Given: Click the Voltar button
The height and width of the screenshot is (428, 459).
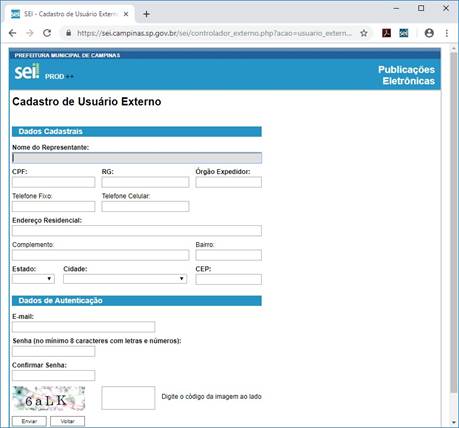Looking at the screenshot, I should click(x=67, y=421).
